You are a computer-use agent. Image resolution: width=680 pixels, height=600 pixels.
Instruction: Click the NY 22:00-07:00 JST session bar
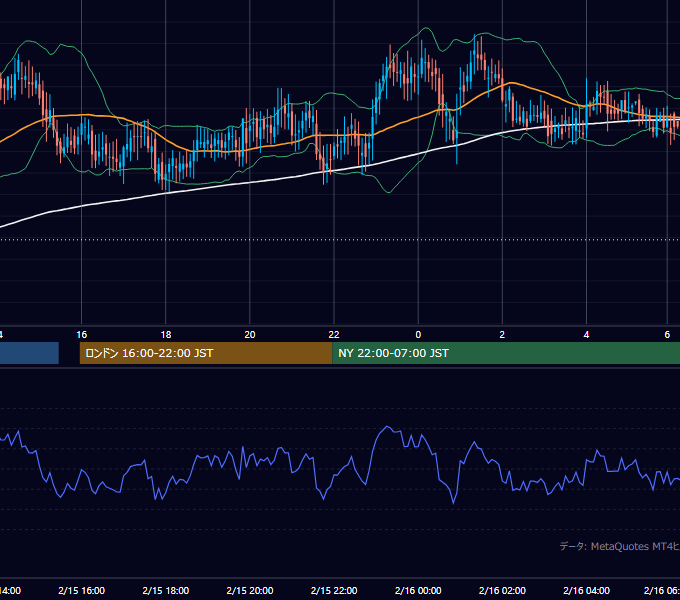(506, 353)
